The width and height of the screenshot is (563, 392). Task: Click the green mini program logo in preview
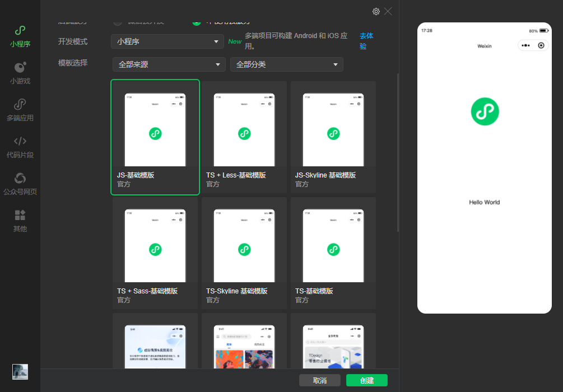485,111
